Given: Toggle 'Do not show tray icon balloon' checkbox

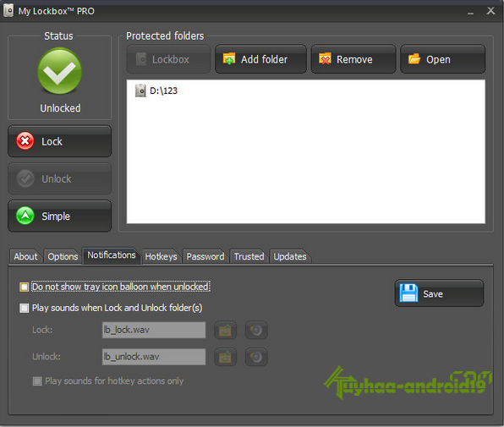Looking at the screenshot, I should (25, 287).
